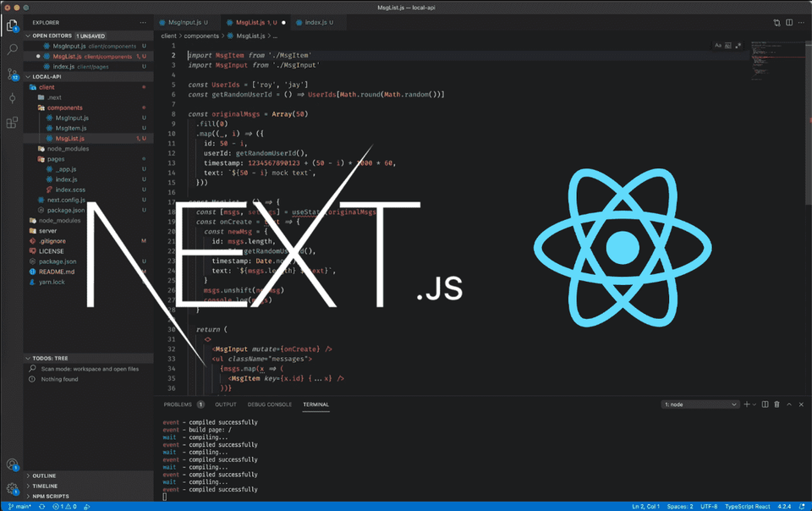Click the errors and warnings counter in status bar
812x511 pixels.
[65, 506]
